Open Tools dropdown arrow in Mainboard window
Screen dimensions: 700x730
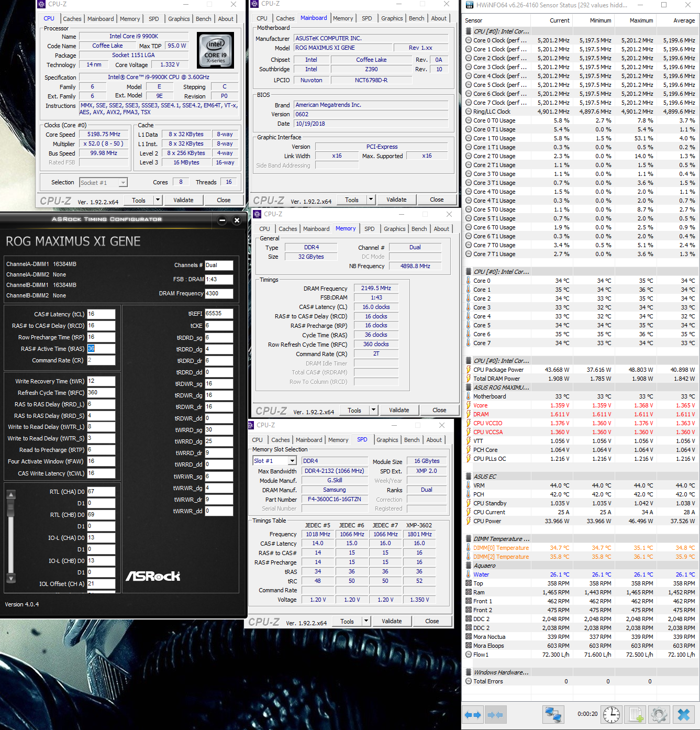[x=371, y=200]
